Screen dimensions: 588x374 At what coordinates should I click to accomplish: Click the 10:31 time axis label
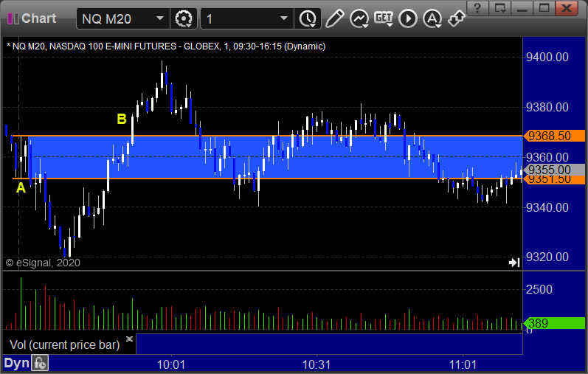[x=317, y=364]
